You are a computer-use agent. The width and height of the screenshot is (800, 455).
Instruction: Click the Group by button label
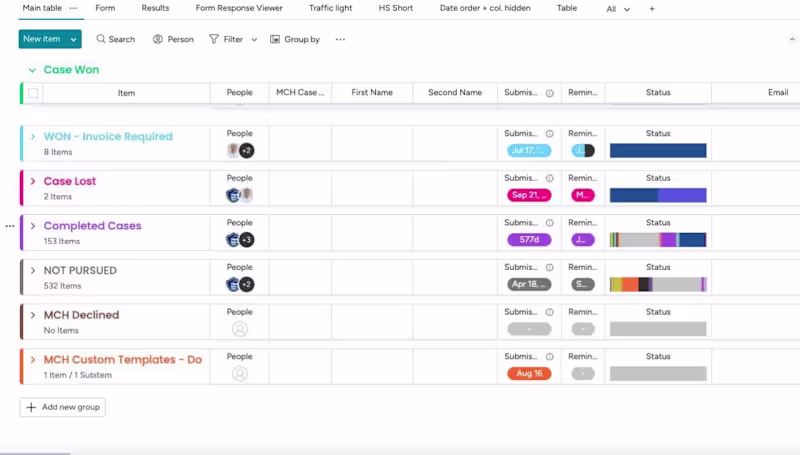(302, 39)
